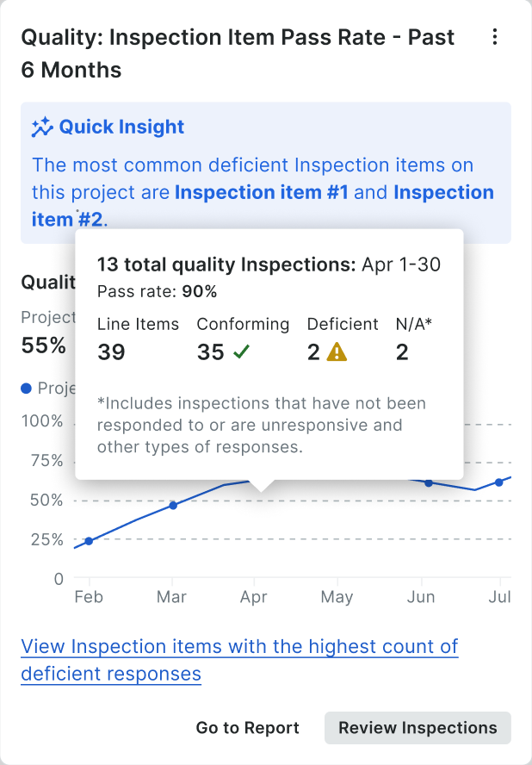
Task: Select the Feb data point on chart
Action: [89, 541]
